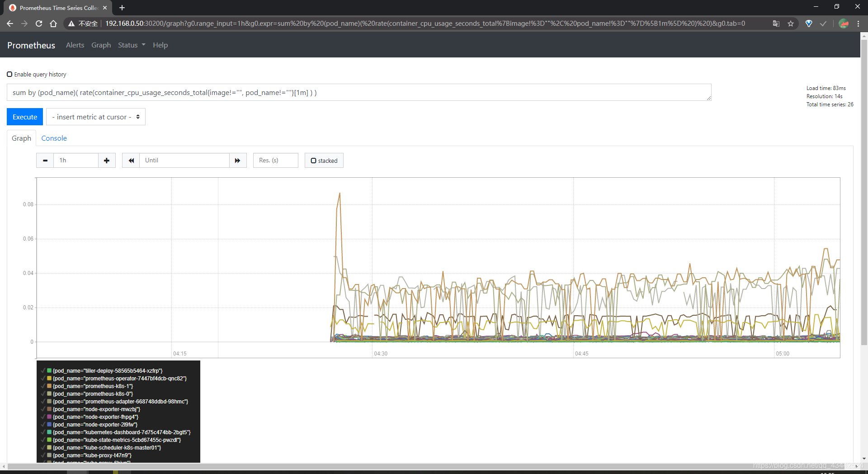Reload the Prometheus page
This screenshot has height=474, width=868.
tap(38, 24)
